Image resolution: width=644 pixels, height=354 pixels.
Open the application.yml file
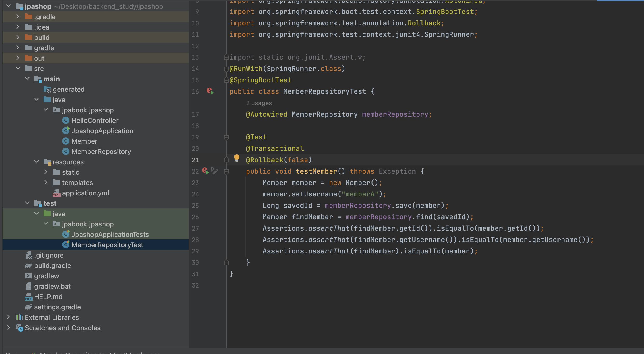(85, 193)
